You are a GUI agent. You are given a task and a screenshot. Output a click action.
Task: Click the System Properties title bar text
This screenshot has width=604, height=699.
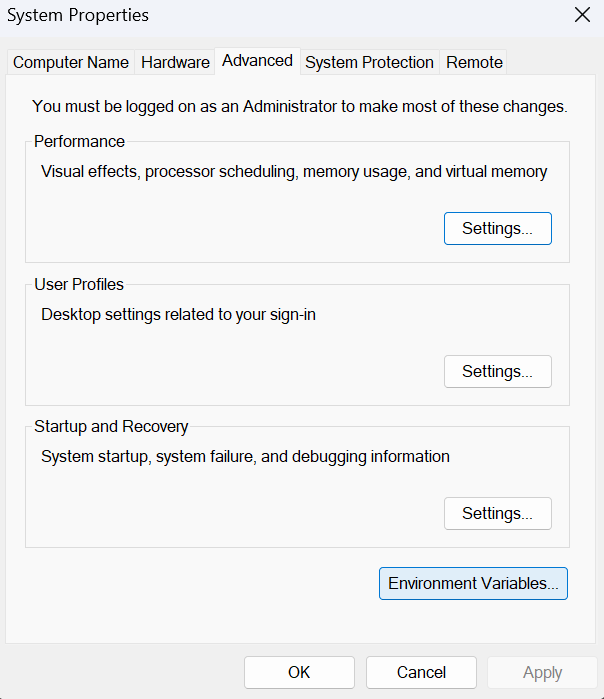pos(79,15)
